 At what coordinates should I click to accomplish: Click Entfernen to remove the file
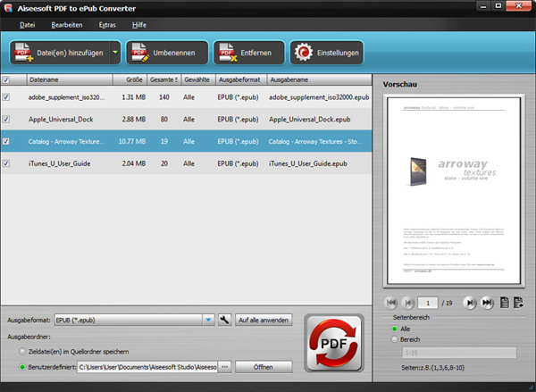pyautogui.click(x=249, y=53)
